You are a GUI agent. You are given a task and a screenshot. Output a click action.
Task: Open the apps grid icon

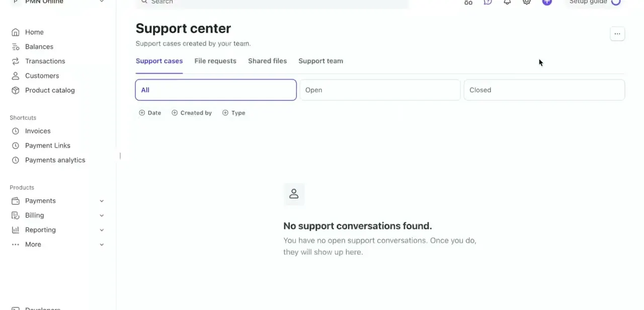click(468, 2)
